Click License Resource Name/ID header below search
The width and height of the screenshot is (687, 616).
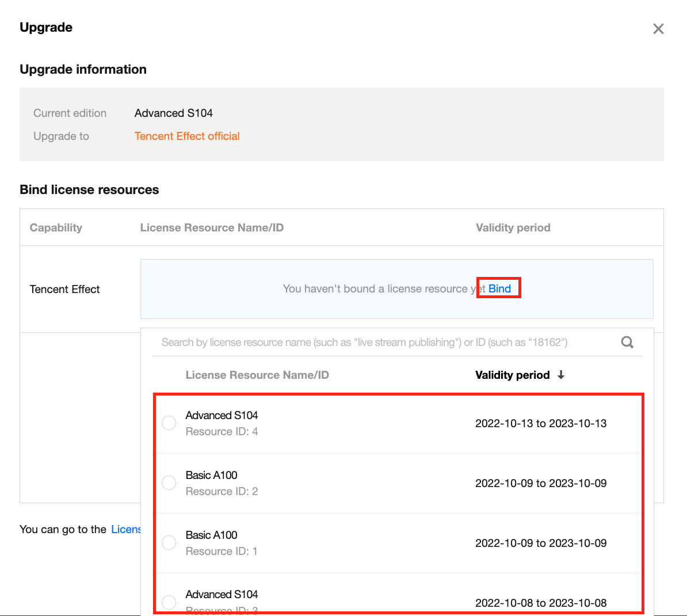tap(257, 375)
